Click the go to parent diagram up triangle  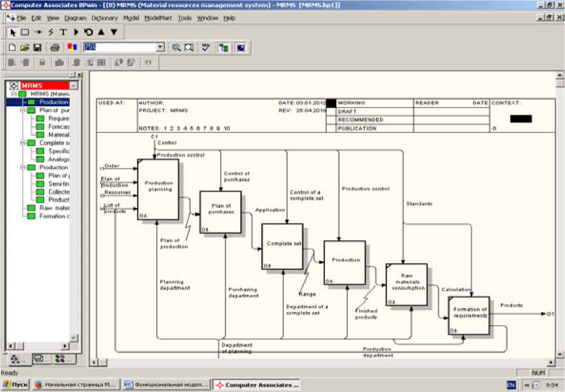101,32
